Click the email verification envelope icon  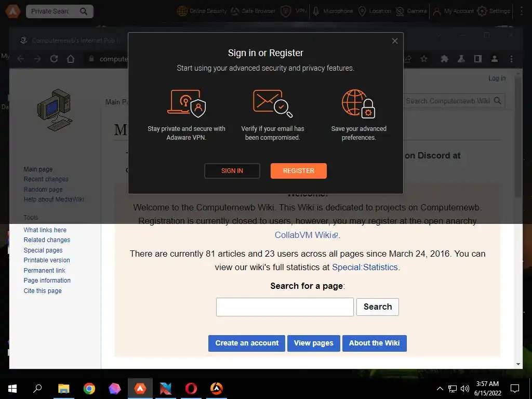coord(272,103)
